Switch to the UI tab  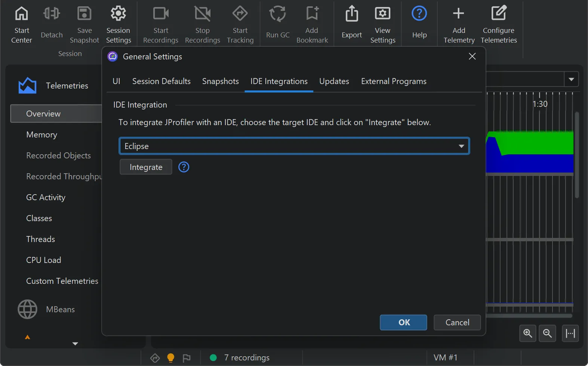(x=116, y=81)
